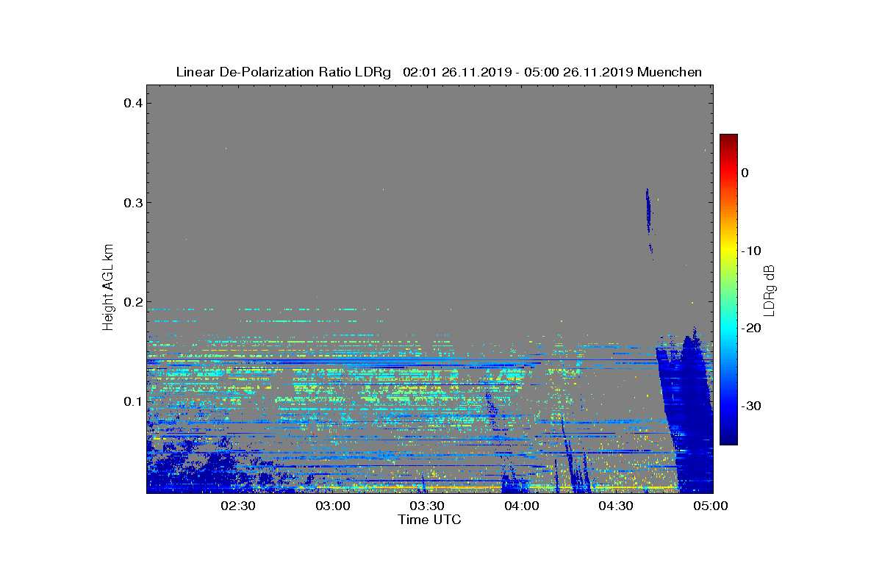Viewport: 882px width, 588px height.
Task: Click the plot title 'Linear De-Polarization Ratio LDRg'
Action: coord(284,72)
